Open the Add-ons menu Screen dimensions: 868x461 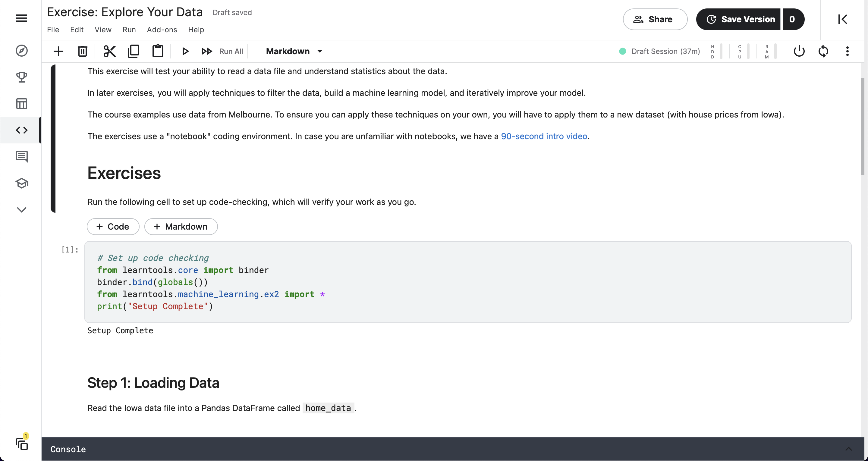point(162,30)
